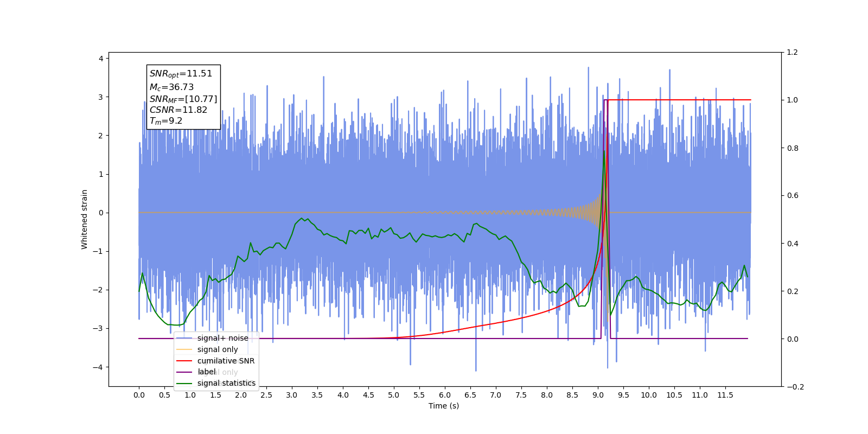Viewport: 868px width, 434px height.
Task: Click the 'label' legend entry
Action: [196, 372]
